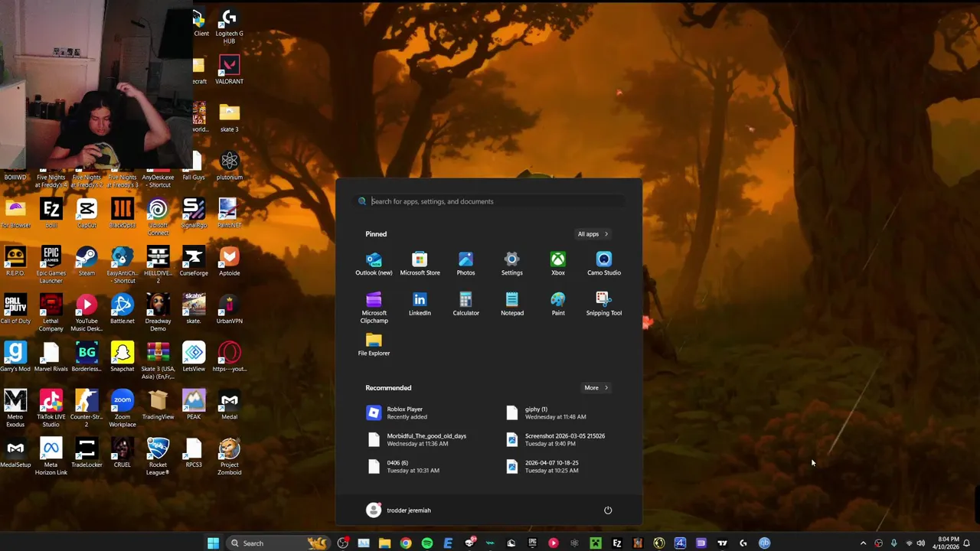Select the Ubisoft Connect desktop icon
This screenshot has height=551, width=980.
pyautogui.click(x=158, y=217)
